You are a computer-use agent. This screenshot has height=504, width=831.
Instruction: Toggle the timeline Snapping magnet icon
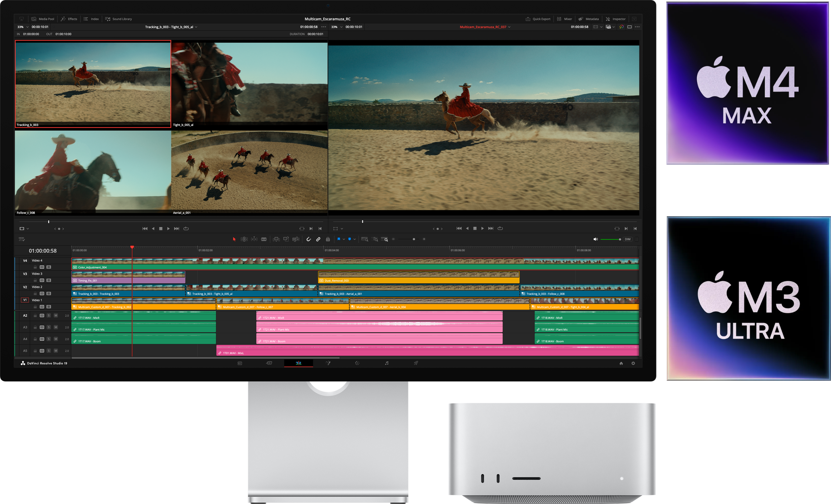(x=309, y=239)
